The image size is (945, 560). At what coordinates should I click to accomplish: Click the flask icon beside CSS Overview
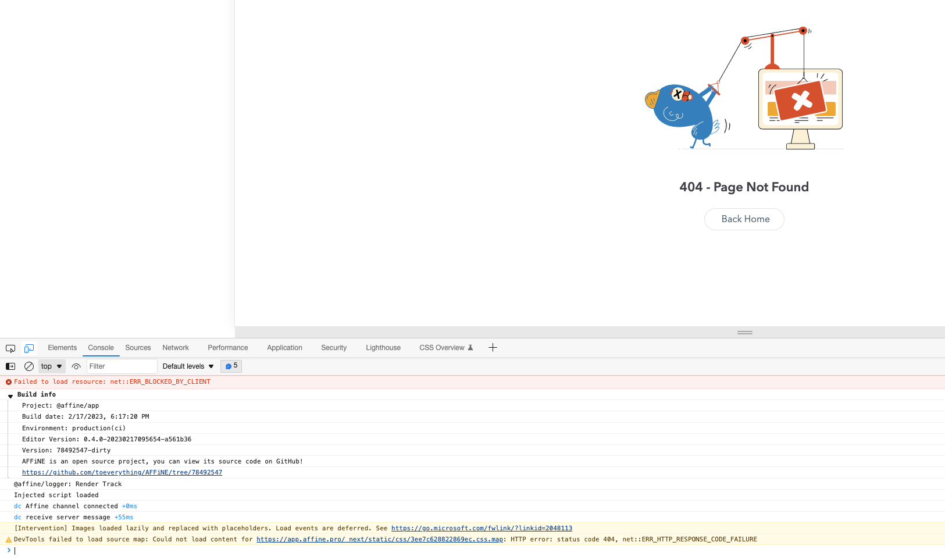point(471,347)
